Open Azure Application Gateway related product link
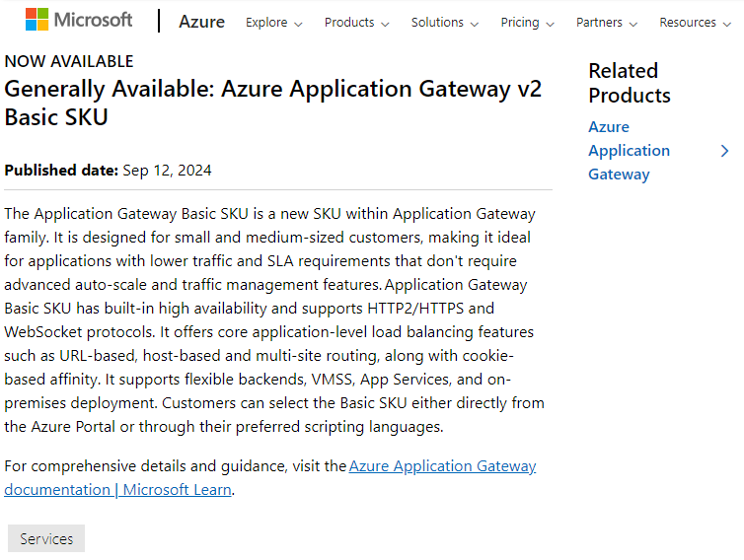The height and width of the screenshot is (560, 744). click(x=630, y=151)
